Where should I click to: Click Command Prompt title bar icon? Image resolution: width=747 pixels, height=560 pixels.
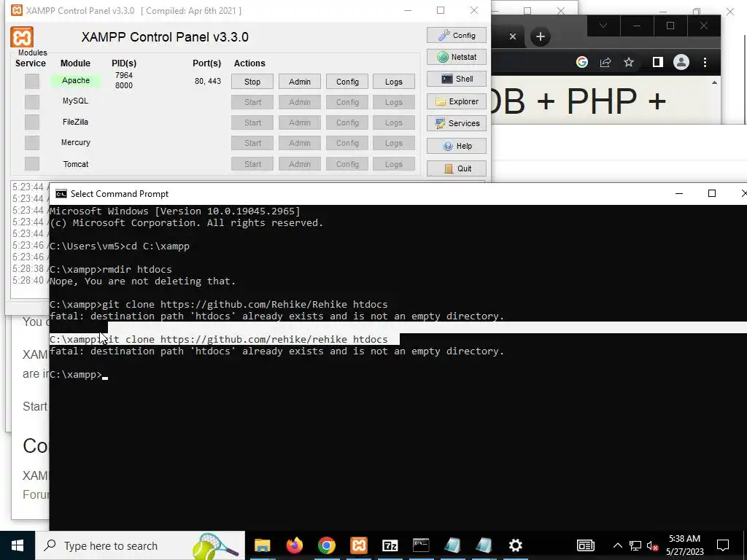(x=61, y=194)
